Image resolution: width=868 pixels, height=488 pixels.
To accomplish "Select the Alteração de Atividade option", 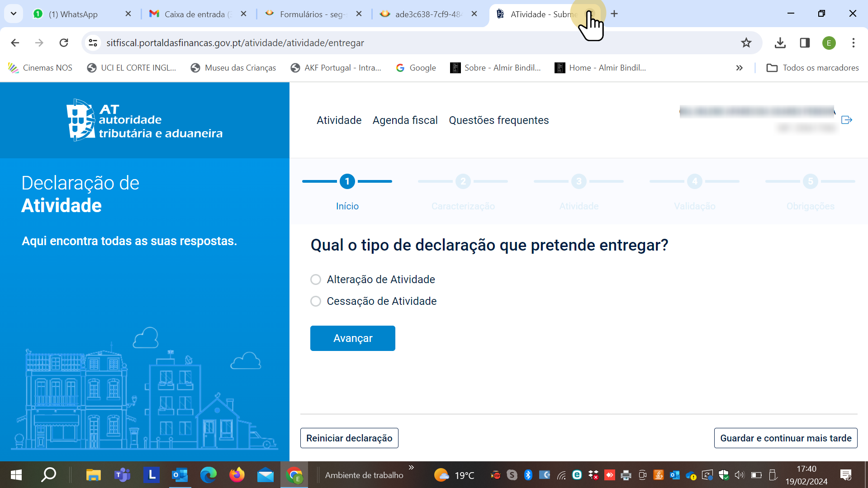I will [316, 280].
